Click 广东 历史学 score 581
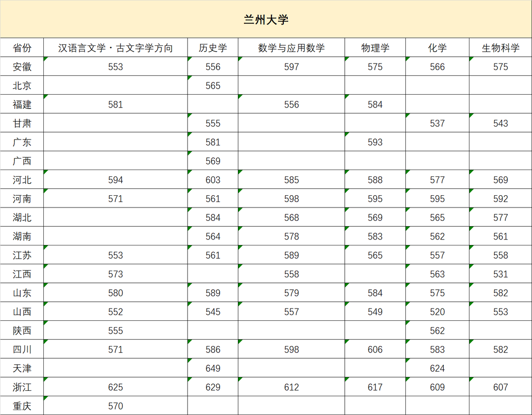The image size is (532, 415). (213, 142)
